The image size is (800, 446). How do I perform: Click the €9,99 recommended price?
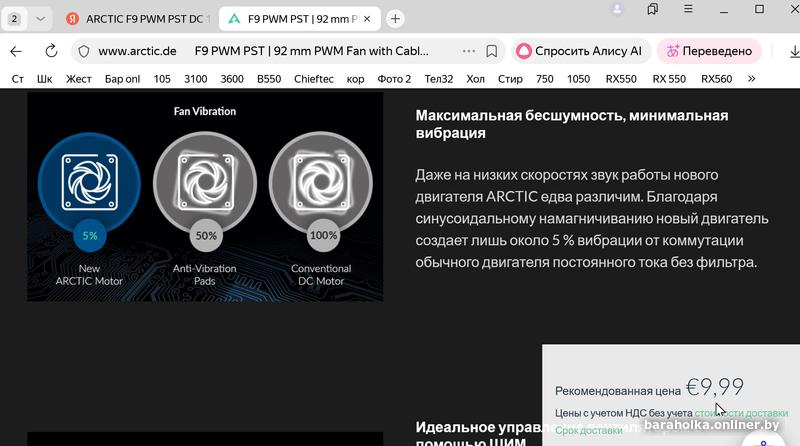[x=715, y=387]
